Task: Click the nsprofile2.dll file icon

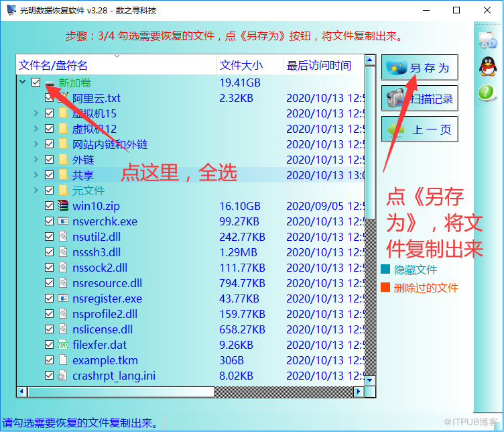Action: [63, 314]
